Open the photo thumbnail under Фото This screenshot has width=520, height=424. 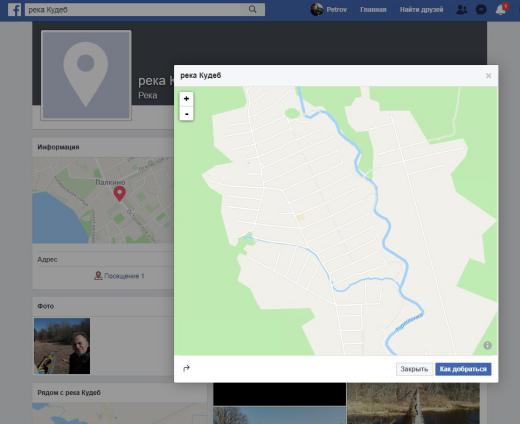pos(62,346)
